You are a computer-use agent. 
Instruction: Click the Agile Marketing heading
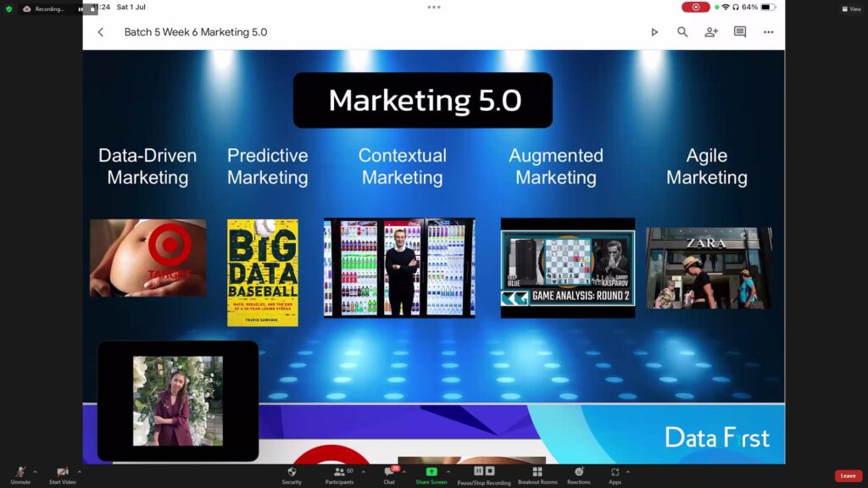point(707,166)
